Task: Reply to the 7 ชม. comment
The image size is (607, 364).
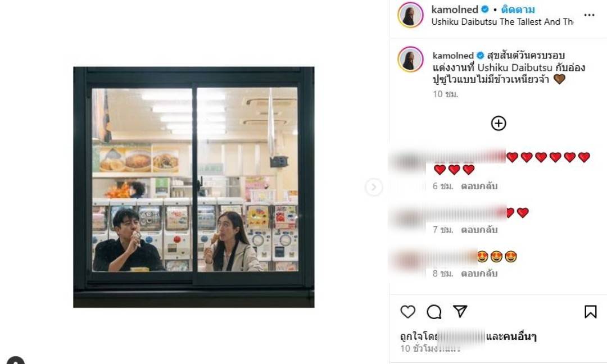Action: (479, 230)
